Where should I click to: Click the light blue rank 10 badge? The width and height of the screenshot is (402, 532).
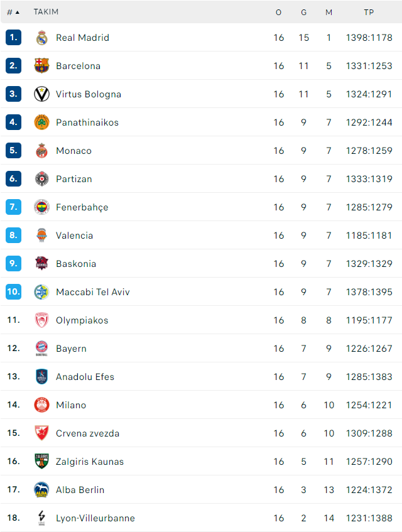14,292
